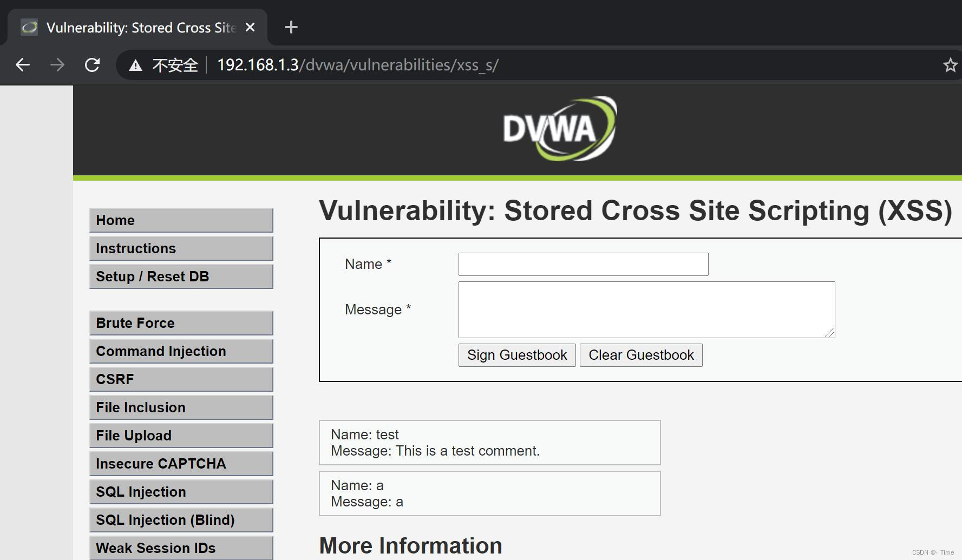
Task: Click the Stored Cross Site Scripting heading
Action: pos(636,210)
